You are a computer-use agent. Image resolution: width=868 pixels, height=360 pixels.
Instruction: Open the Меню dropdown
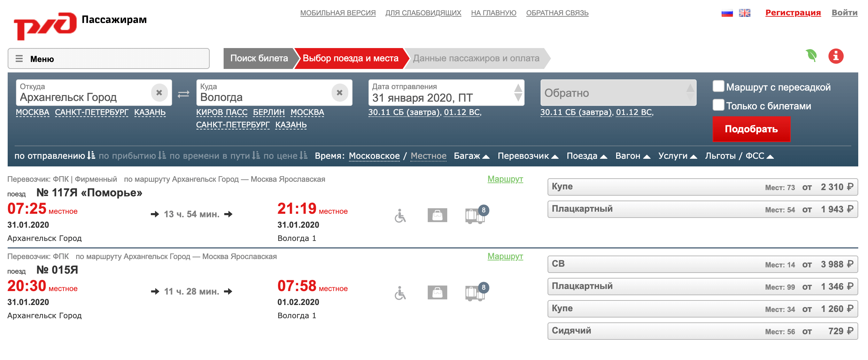(109, 58)
